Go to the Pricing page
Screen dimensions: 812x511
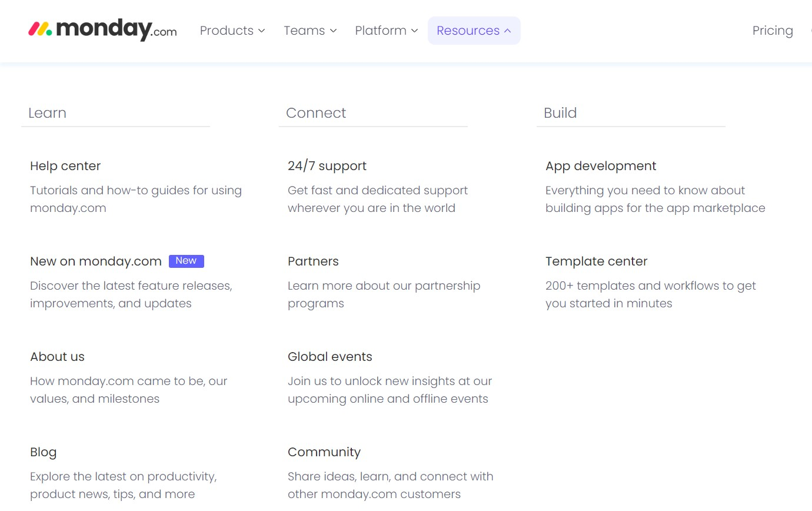pyautogui.click(x=773, y=31)
